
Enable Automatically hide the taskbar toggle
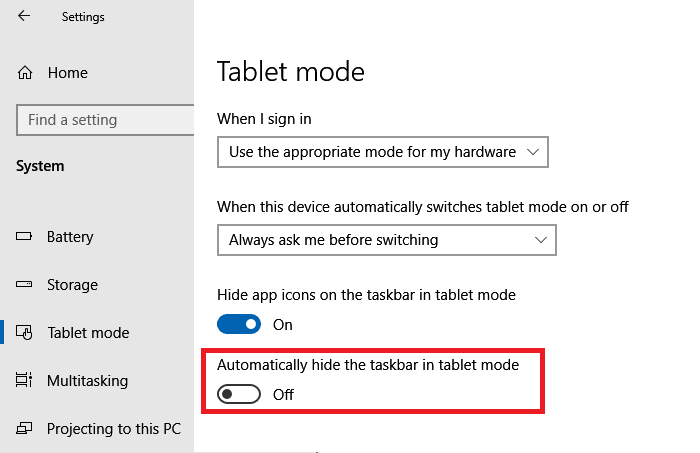[239, 395]
